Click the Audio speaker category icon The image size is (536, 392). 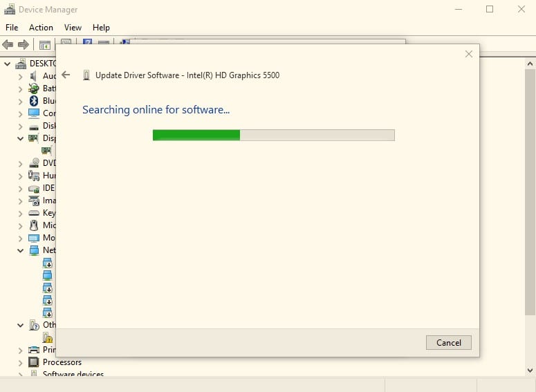pyautogui.click(x=34, y=76)
